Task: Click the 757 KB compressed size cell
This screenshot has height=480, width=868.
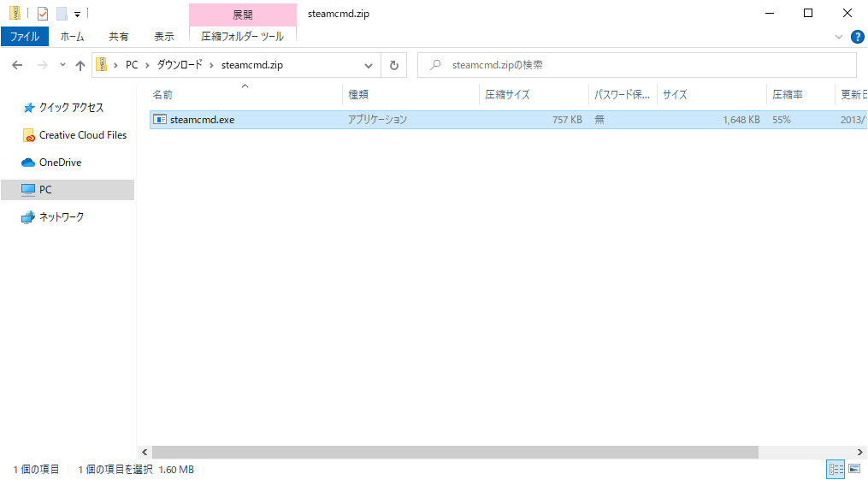Action: coord(567,120)
